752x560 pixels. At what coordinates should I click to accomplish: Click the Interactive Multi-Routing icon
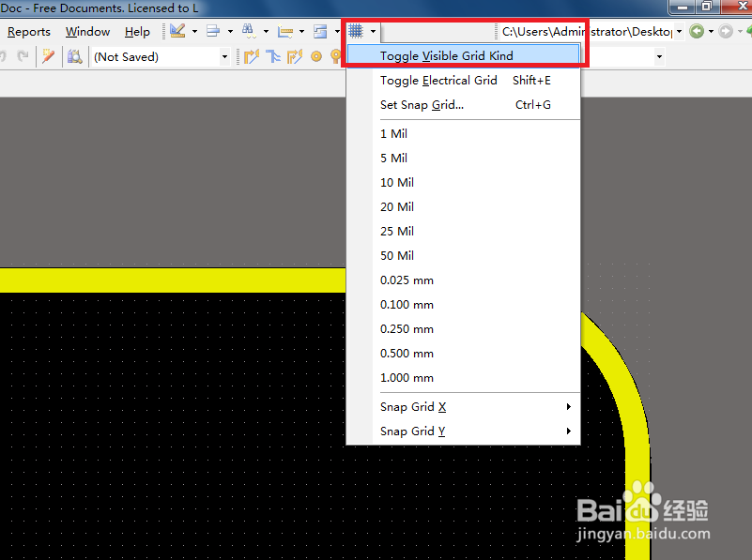[273, 56]
